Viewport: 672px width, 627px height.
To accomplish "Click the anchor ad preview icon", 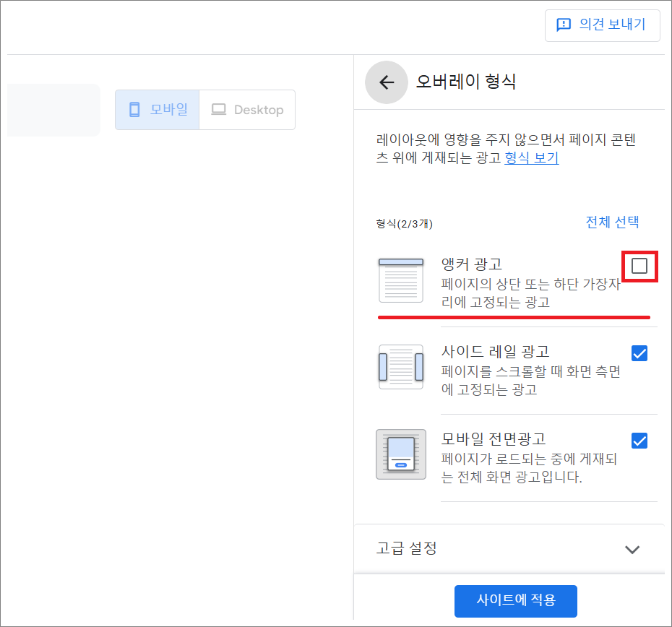I will (x=401, y=280).
